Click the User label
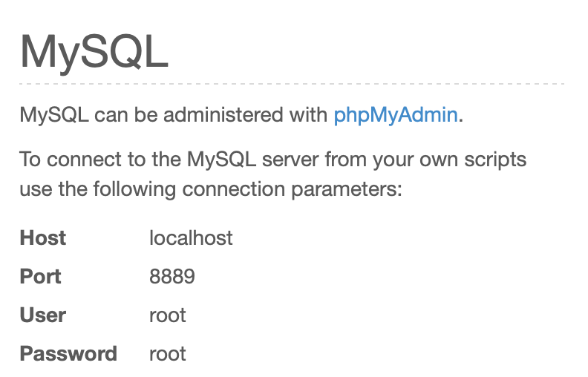This screenshot has height=377, width=588. point(43,315)
